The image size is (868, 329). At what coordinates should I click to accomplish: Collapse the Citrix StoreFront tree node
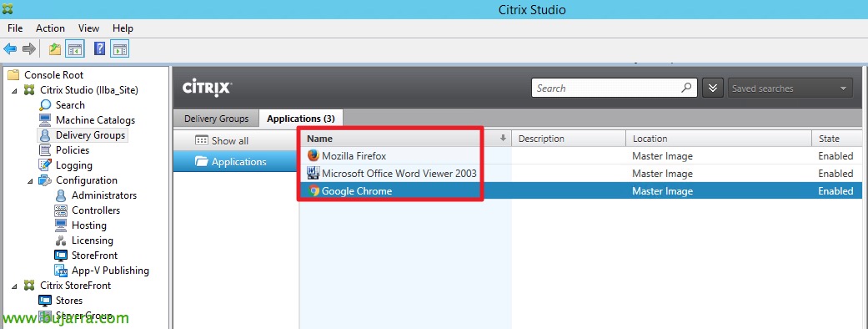click(14, 286)
